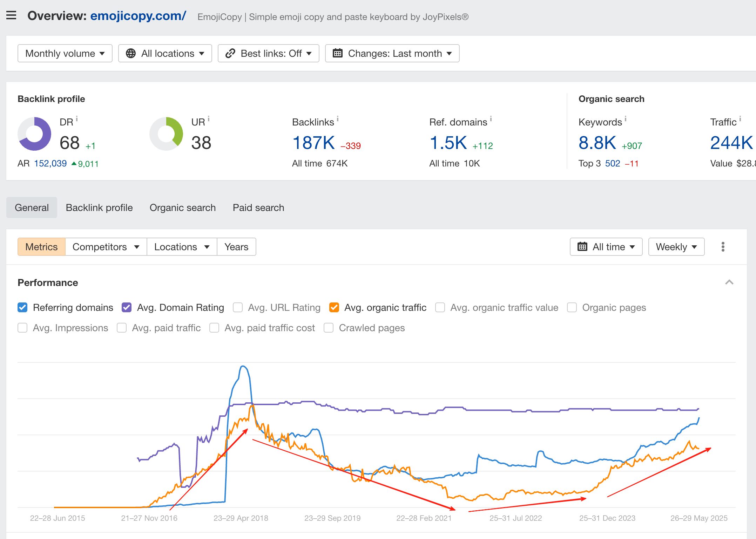This screenshot has height=539, width=756.
Task: Enable Avg. paid traffic checkbox
Action: (x=122, y=328)
